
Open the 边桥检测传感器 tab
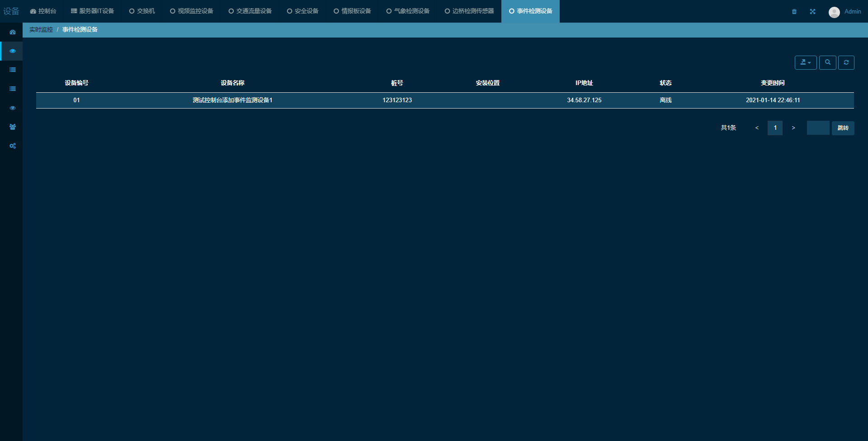pos(469,11)
